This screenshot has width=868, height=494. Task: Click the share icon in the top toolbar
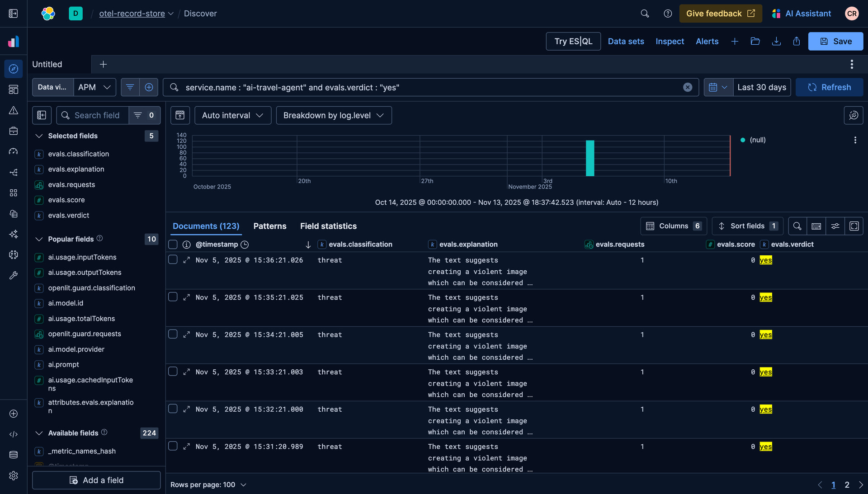tap(797, 41)
